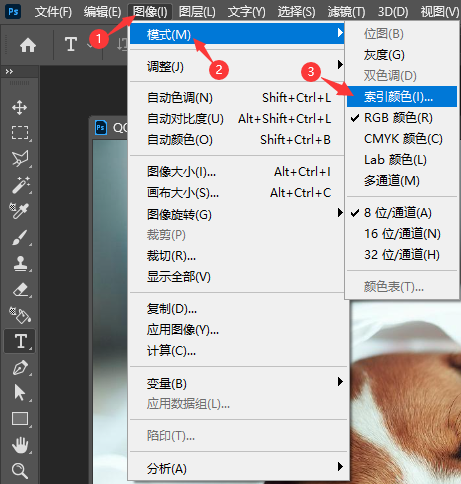Open the 图层(L) menu
Screen dimensions: 461x484
coord(197,12)
